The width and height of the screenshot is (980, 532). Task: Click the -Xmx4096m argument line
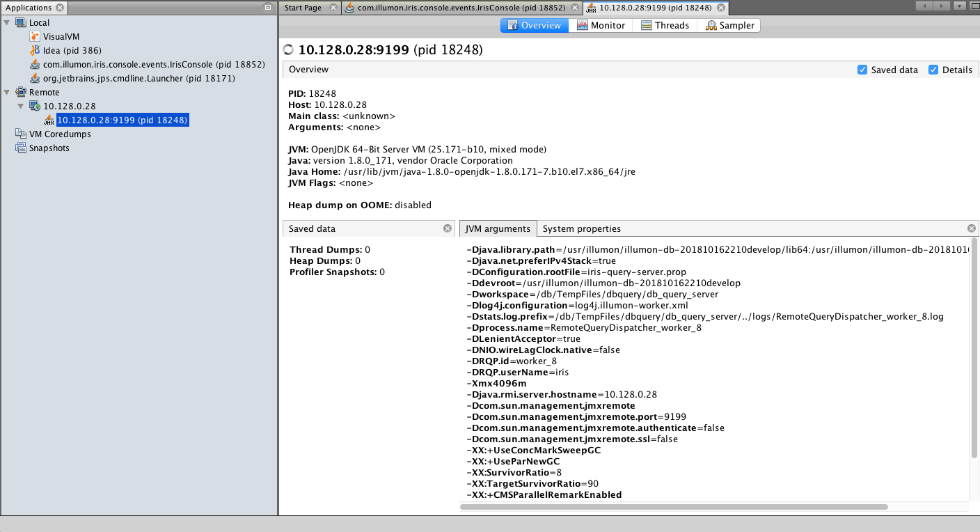tap(496, 383)
